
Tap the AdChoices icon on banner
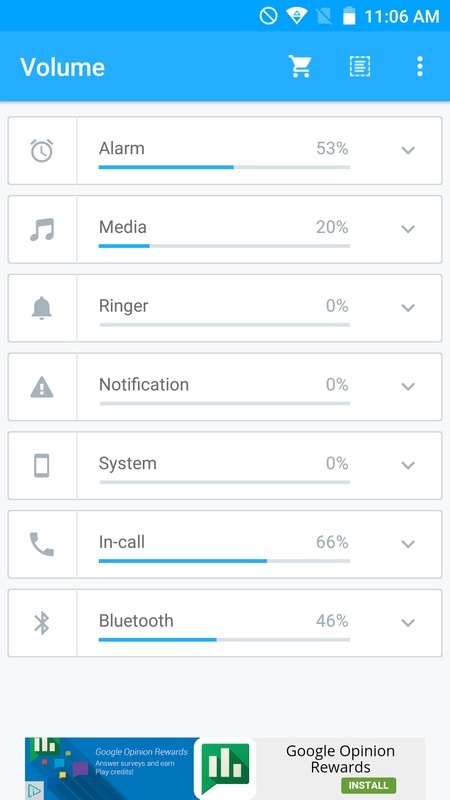pos(34,791)
